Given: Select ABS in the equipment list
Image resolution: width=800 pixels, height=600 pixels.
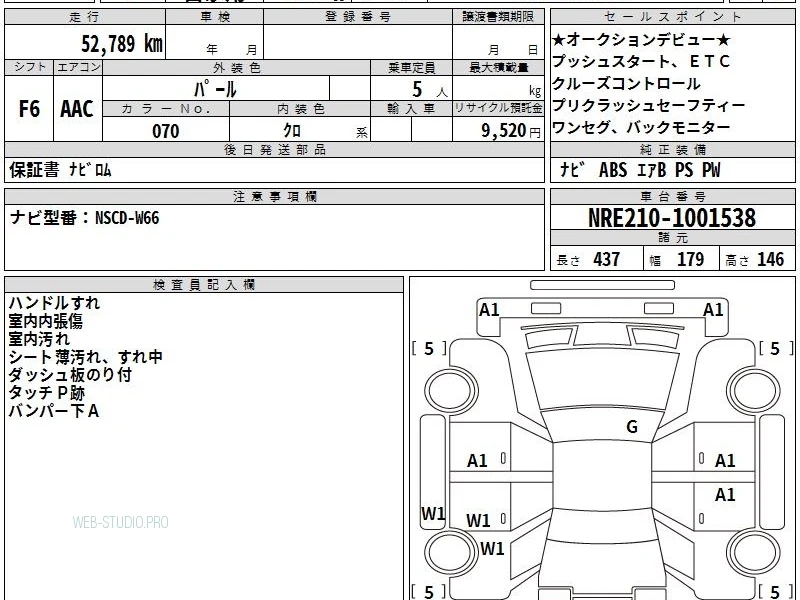Looking at the screenshot, I should tap(613, 170).
